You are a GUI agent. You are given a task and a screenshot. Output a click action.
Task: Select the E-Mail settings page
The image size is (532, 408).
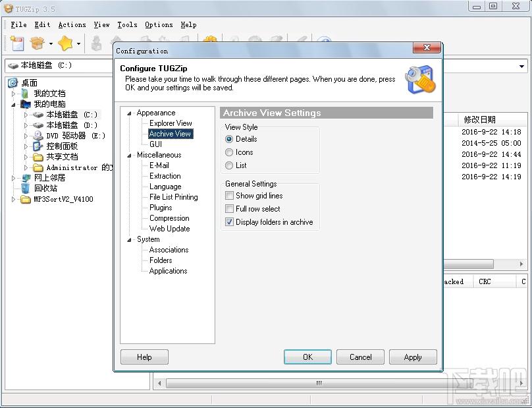(x=159, y=165)
